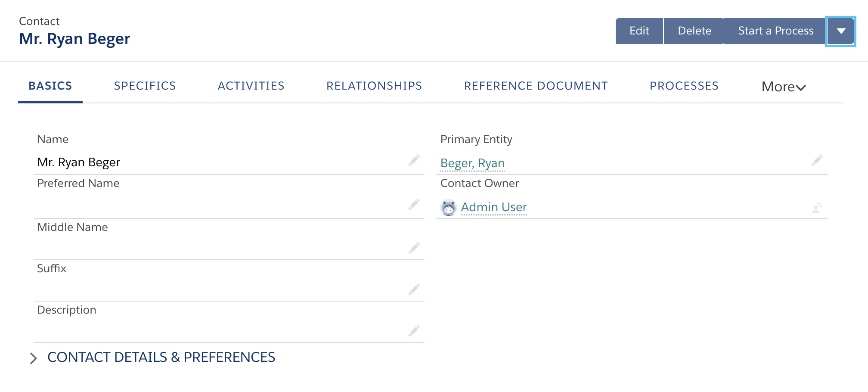Edit the Suffix using its pencil icon
The width and height of the screenshot is (868, 392).
[415, 289]
